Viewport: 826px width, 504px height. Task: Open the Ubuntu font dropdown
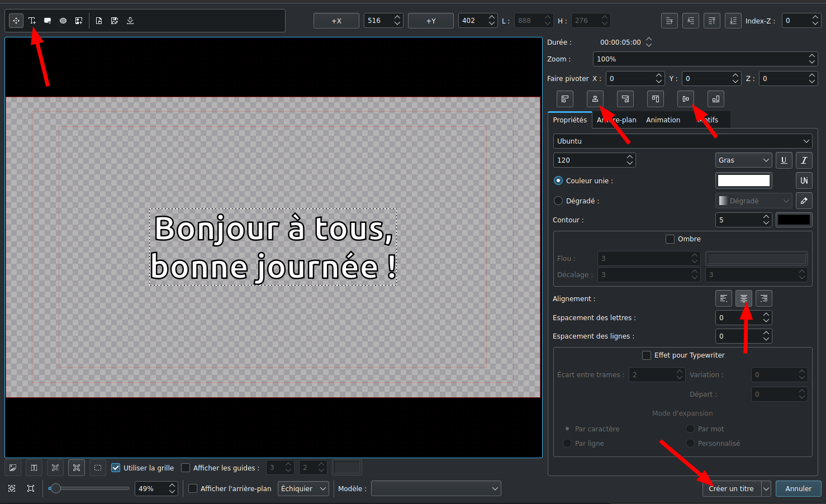(682, 141)
